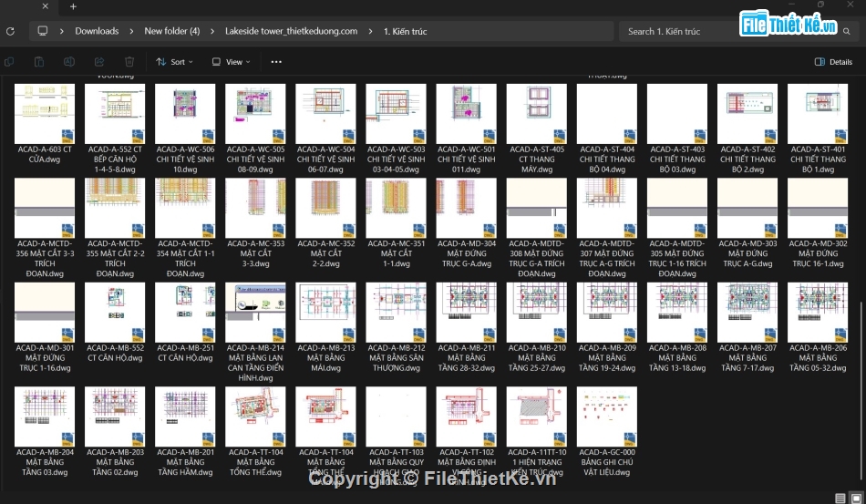Select ACAD-A-MDTD-308 MẶT ĐỨNG file

click(x=536, y=228)
